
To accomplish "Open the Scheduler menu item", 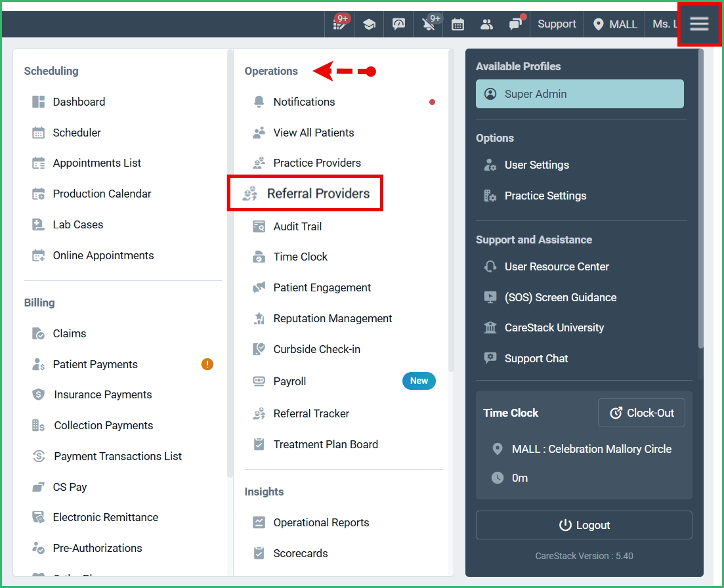I will pyautogui.click(x=77, y=133).
